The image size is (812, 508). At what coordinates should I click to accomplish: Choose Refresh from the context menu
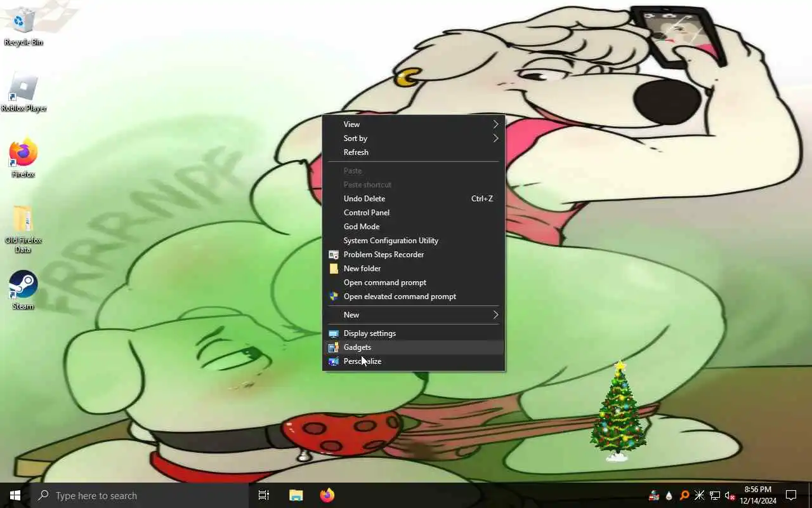click(x=414, y=152)
